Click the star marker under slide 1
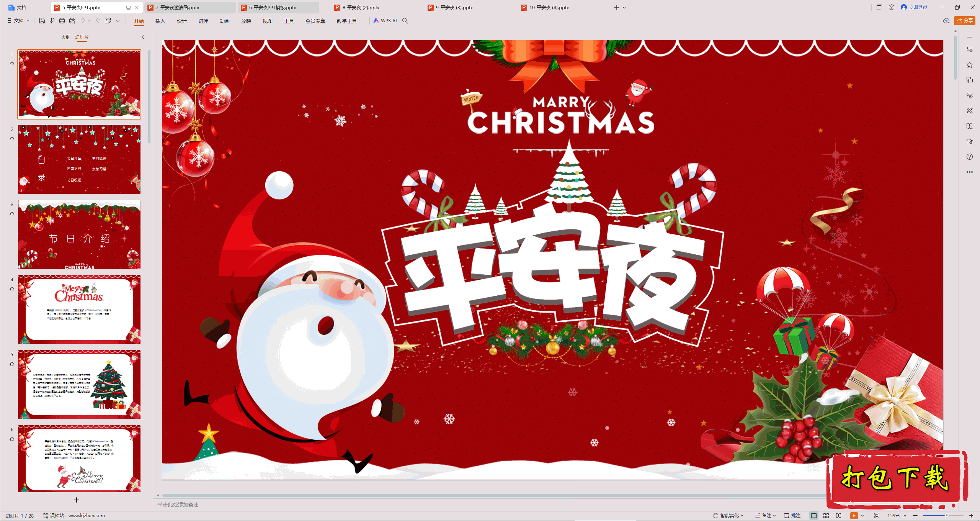This screenshot has height=521, width=980. (x=12, y=64)
